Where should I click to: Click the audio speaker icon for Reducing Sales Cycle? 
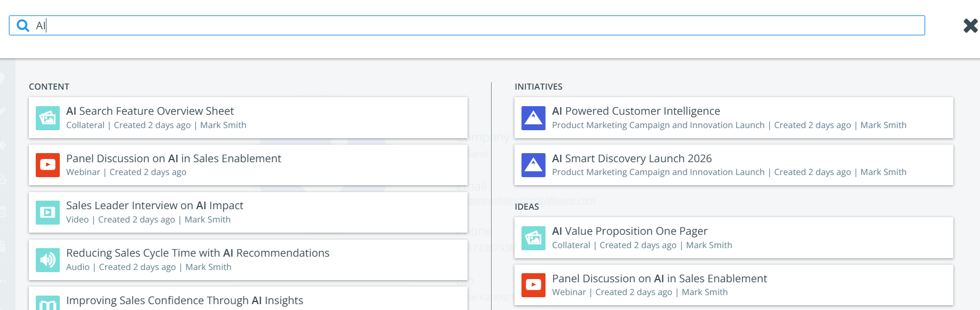point(48,260)
